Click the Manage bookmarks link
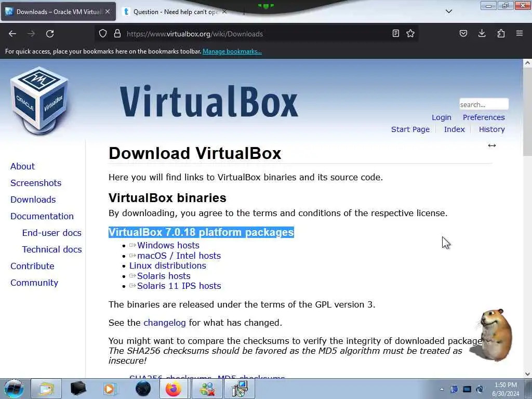The width and height of the screenshot is (532, 399). 232,51
